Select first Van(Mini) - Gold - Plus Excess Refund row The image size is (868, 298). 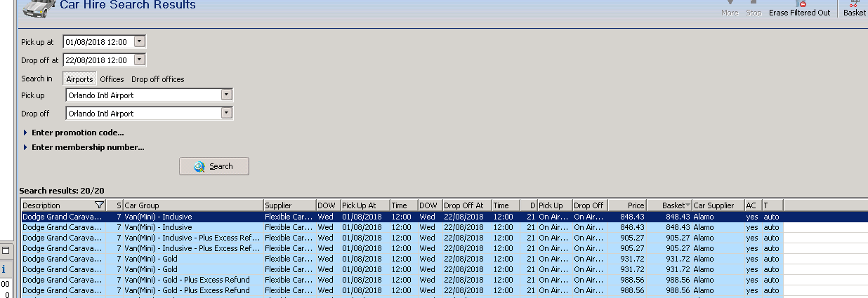pyautogui.click(x=402, y=280)
